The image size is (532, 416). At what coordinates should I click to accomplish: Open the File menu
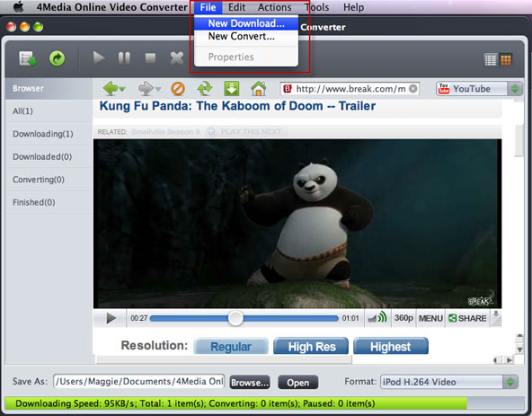pyautogui.click(x=208, y=7)
